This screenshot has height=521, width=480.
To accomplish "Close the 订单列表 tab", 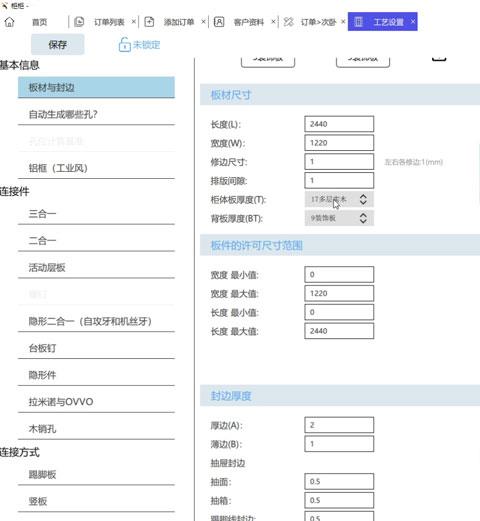I will [133, 22].
